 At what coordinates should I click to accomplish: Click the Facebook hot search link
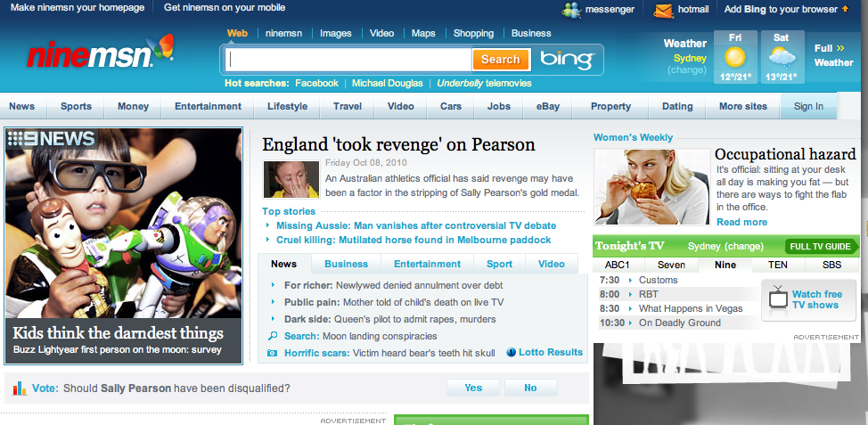coord(316,83)
